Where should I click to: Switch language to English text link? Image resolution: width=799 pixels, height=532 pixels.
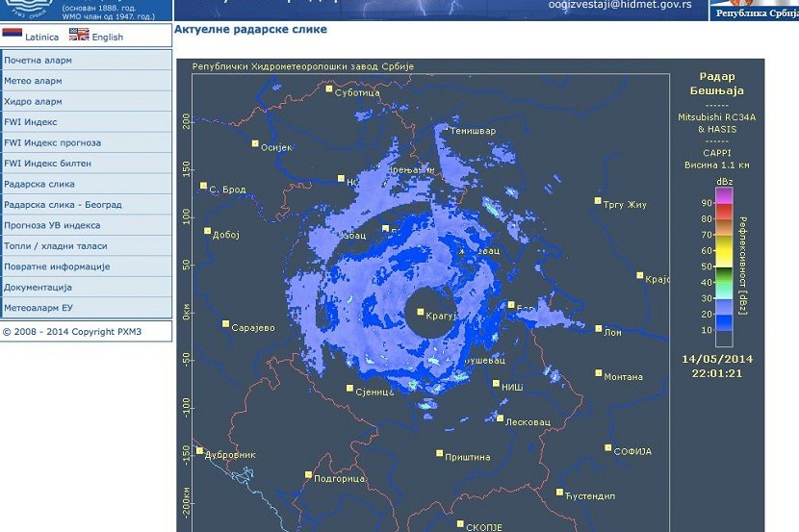tap(108, 38)
